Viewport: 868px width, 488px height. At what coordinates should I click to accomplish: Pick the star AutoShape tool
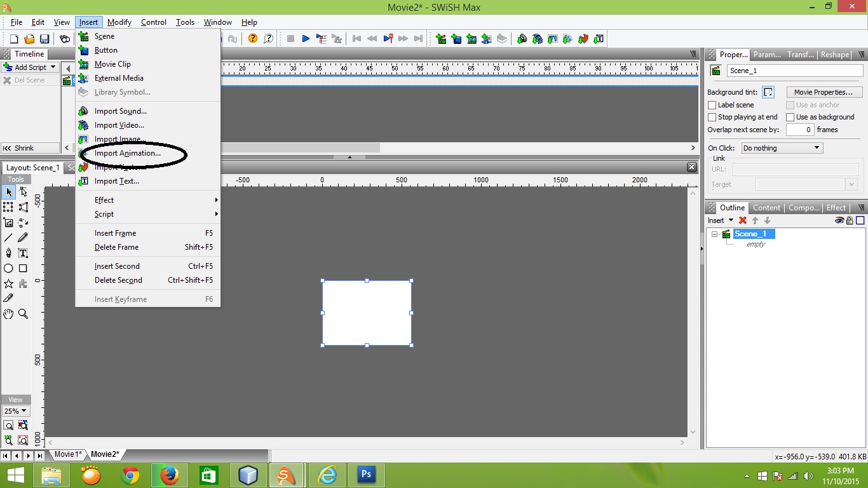(9, 283)
